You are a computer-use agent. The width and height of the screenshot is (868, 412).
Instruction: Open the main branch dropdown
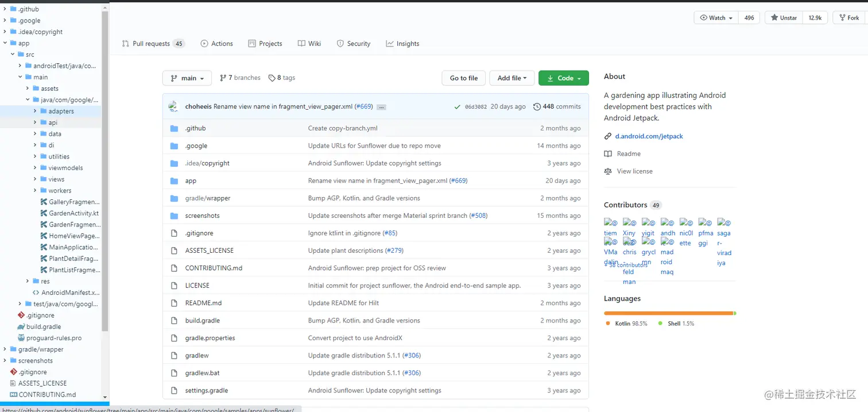coord(187,78)
